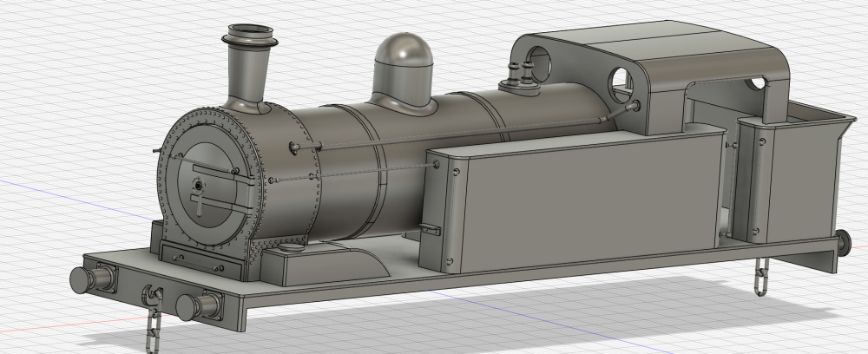Select the safety valves ahead of the cab
Image resolution: width=868 pixels, height=354 pixels.
521,79
